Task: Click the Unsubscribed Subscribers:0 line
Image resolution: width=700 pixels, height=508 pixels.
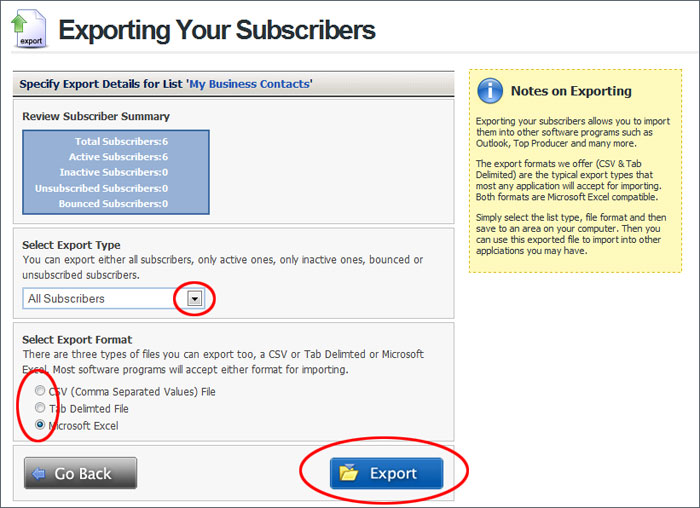Action: (x=102, y=188)
